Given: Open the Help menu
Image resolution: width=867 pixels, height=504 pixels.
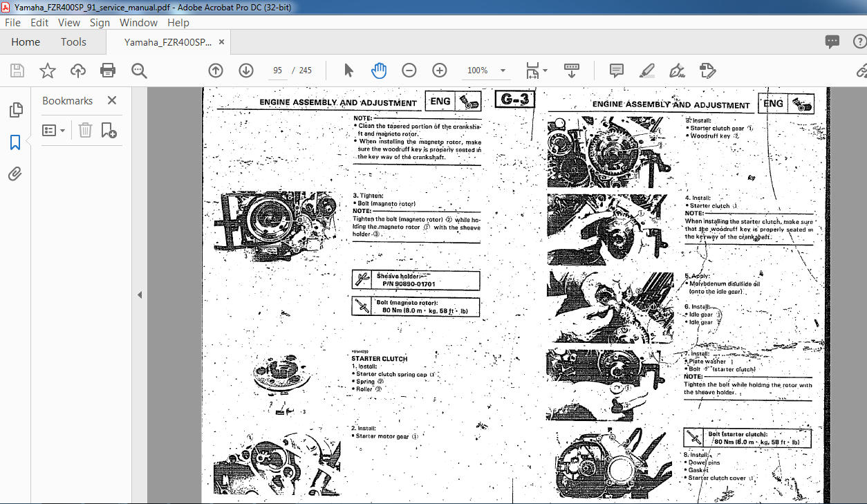Looking at the screenshot, I should (x=178, y=22).
